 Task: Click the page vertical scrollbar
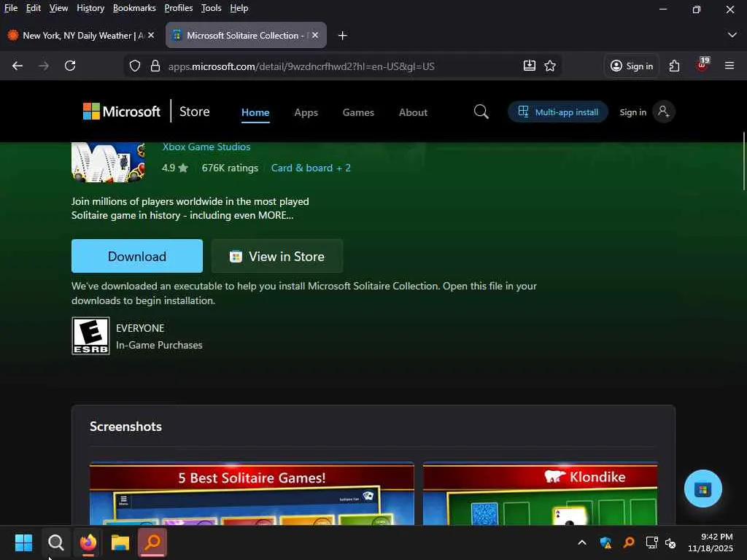click(743, 162)
